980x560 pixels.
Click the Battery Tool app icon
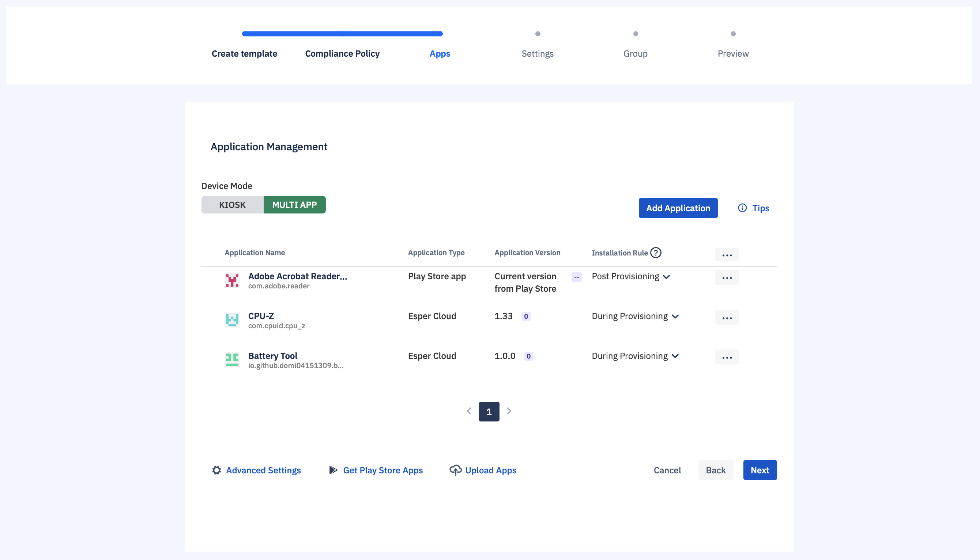click(232, 360)
